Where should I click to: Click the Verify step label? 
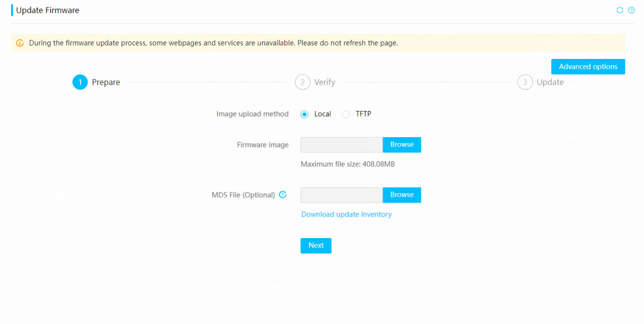[325, 82]
